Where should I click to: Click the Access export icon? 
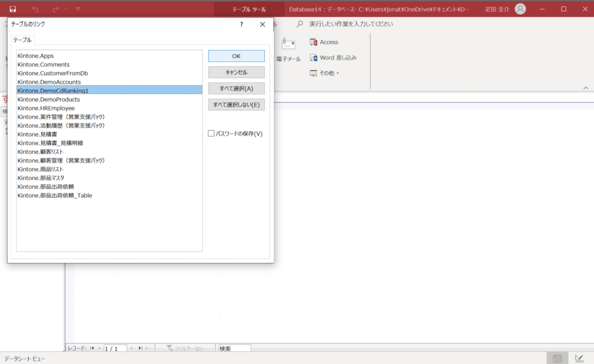(x=313, y=43)
